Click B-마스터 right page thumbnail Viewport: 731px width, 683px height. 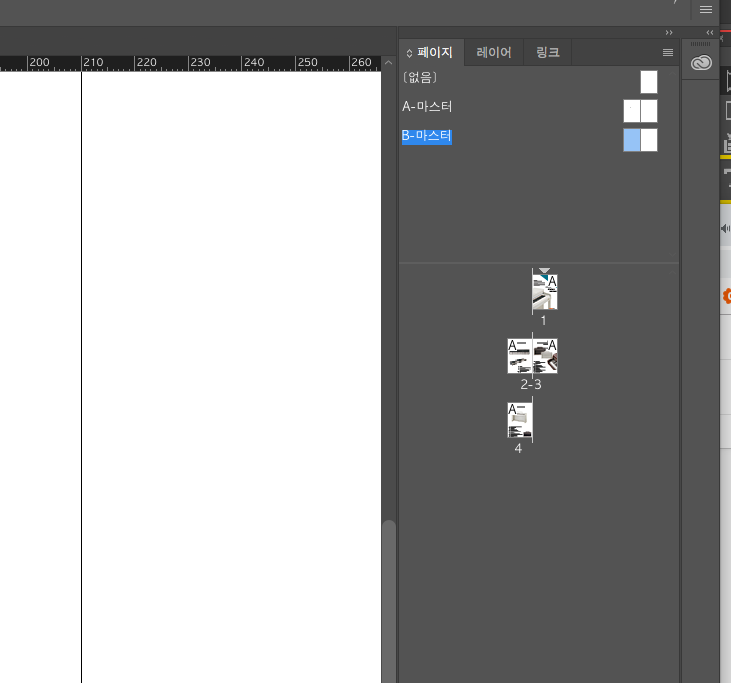coord(649,140)
